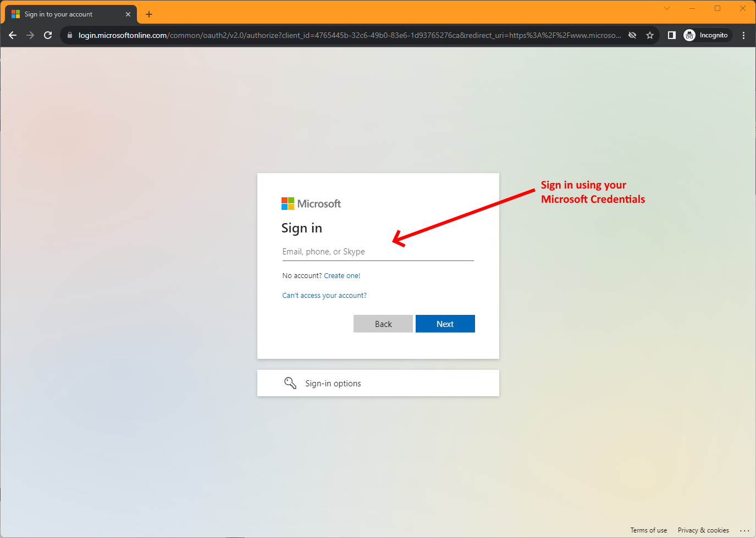Focus the Email, phone, or Skype field
This screenshot has width=756, height=538.
(x=378, y=252)
